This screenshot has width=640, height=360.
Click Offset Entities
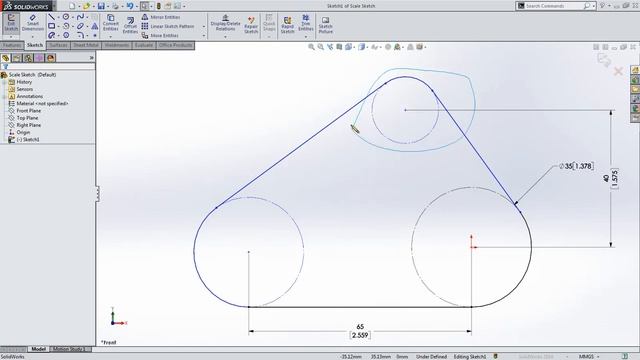click(x=130, y=25)
